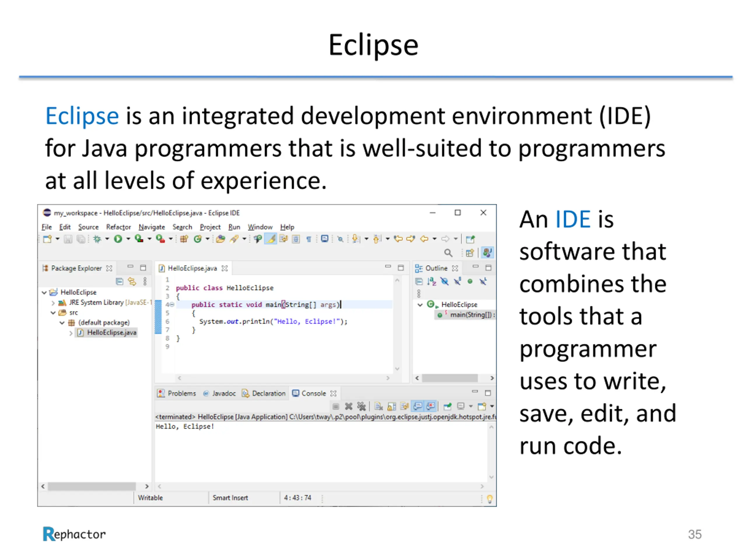Open the Window menu

[x=260, y=227]
